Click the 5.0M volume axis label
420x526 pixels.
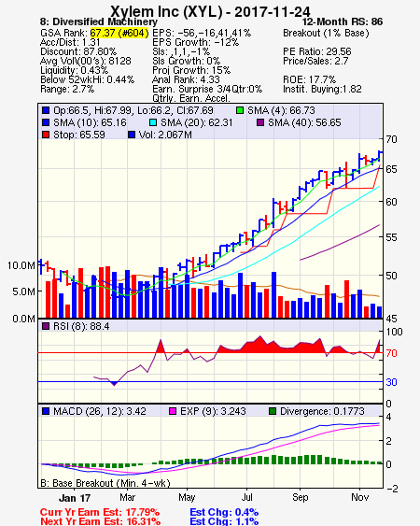(x=23, y=291)
